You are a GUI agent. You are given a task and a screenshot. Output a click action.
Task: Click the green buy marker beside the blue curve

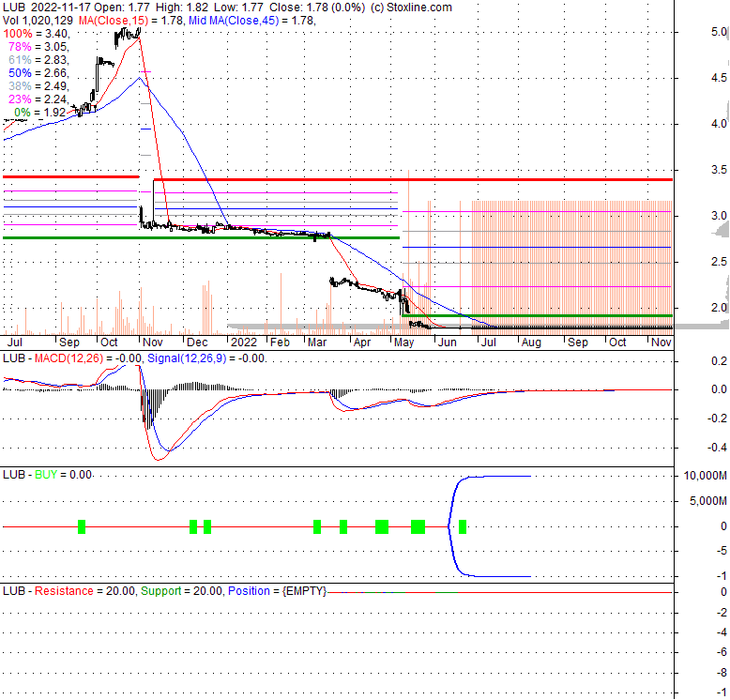463,526
